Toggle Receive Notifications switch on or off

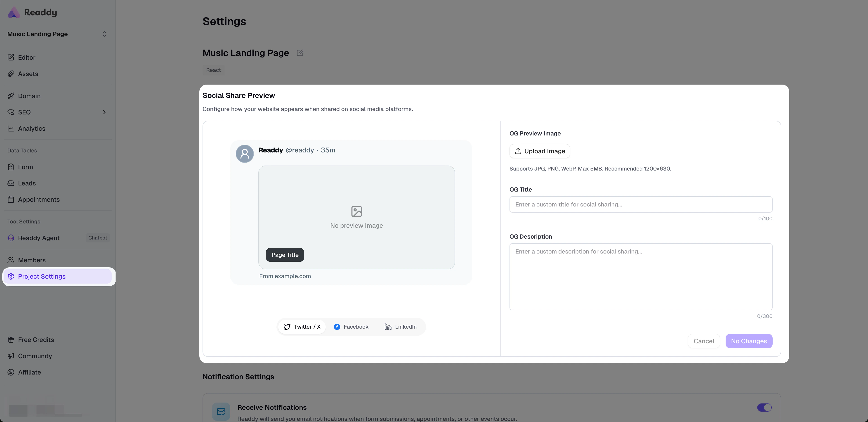(x=764, y=408)
